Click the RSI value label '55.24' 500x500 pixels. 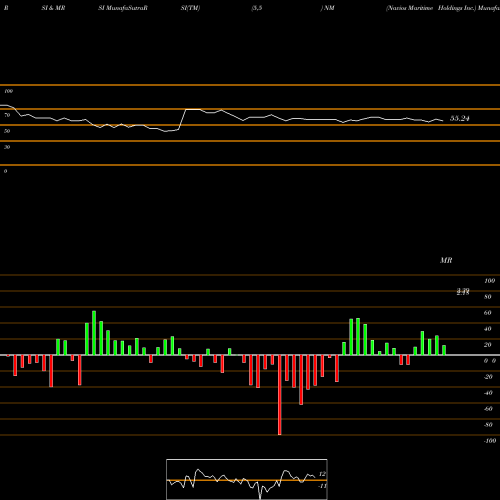pos(460,118)
